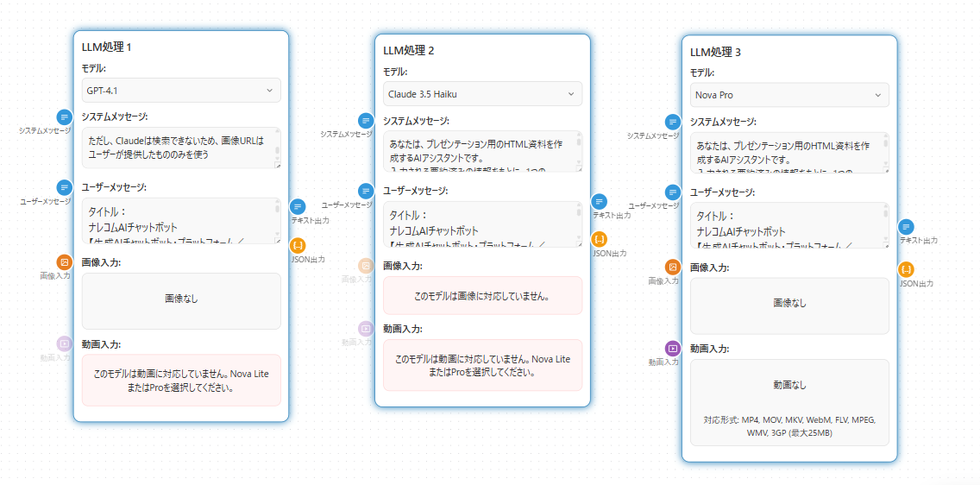Click LLM処理 3 image input port icon
The image size is (980, 485).
pos(673,267)
